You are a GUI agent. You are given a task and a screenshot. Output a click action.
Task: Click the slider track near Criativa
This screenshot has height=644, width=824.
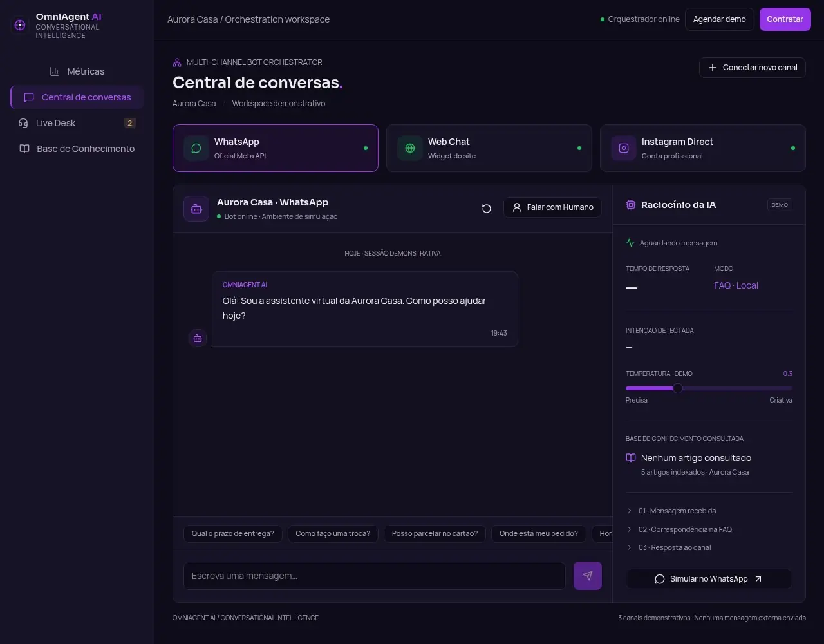[782, 388]
